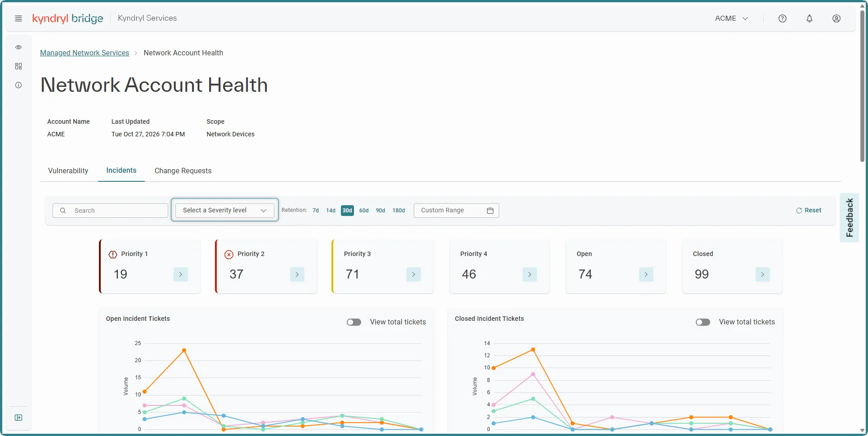Click the vertical page scrollbar
Viewport: 868px width, 436px height.
862,85
